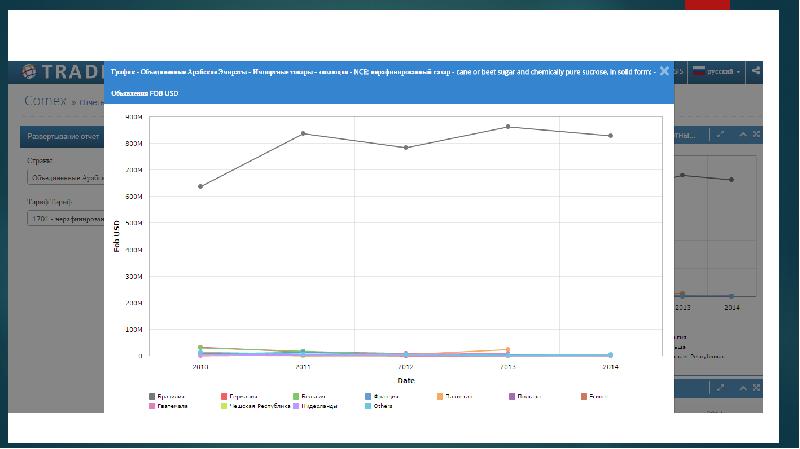Click the Comex breadcrumb link
800x449 pixels.
coord(45,101)
